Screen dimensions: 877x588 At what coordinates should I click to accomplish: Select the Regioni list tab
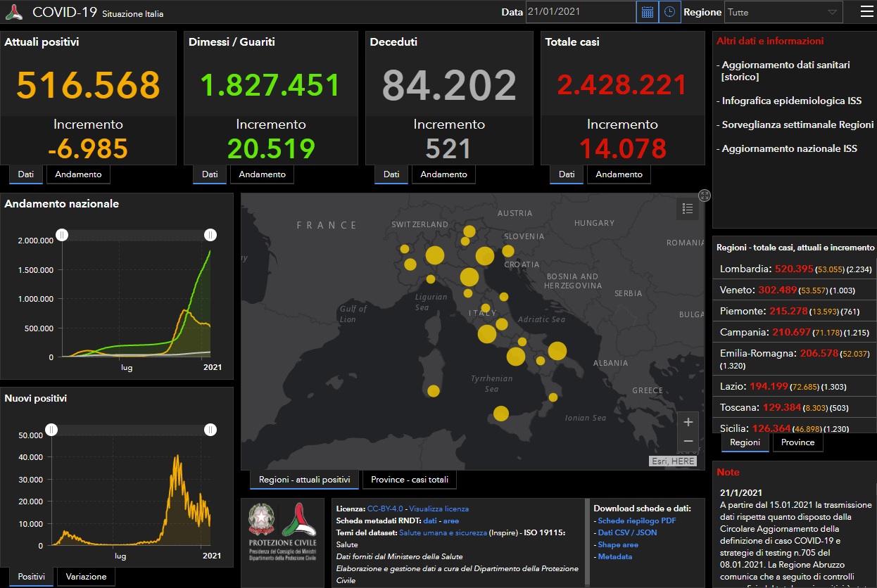[x=745, y=442]
